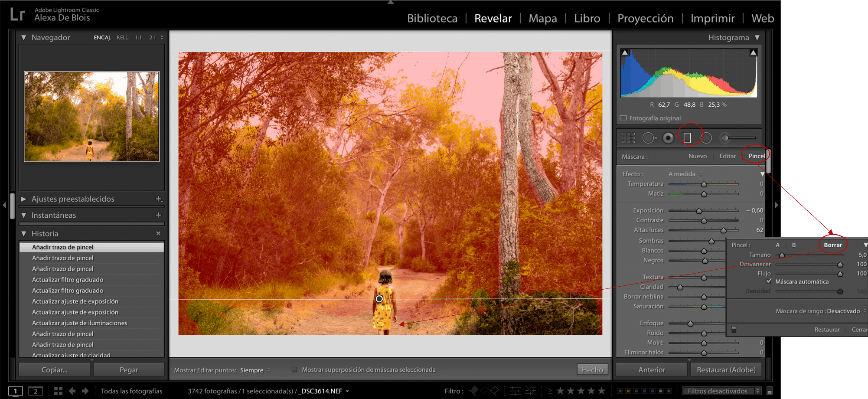Click Nuevo to create a mask
The height and width of the screenshot is (399, 868).
click(x=698, y=156)
